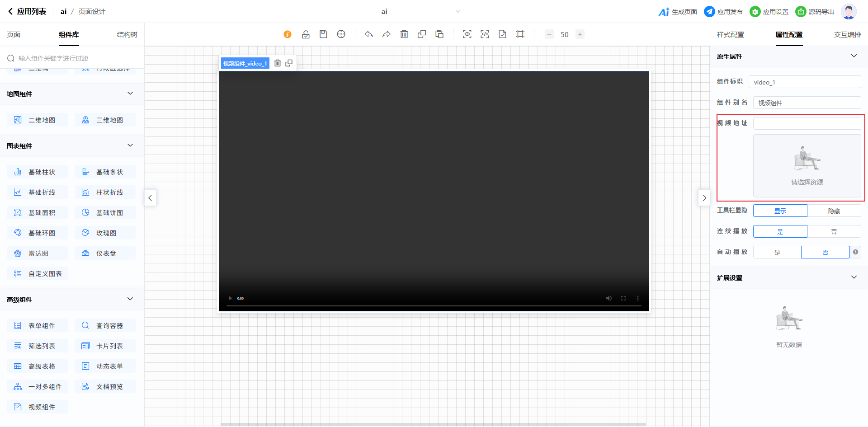
Task: Undo the last action via toolbar arrow
Action: point(369,34)
